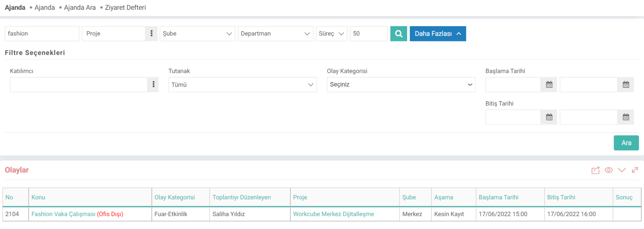Screen dimensions: 644x229
Task: Open first Bitiş Tarihi calendar icon
Action: coord(549,117)
